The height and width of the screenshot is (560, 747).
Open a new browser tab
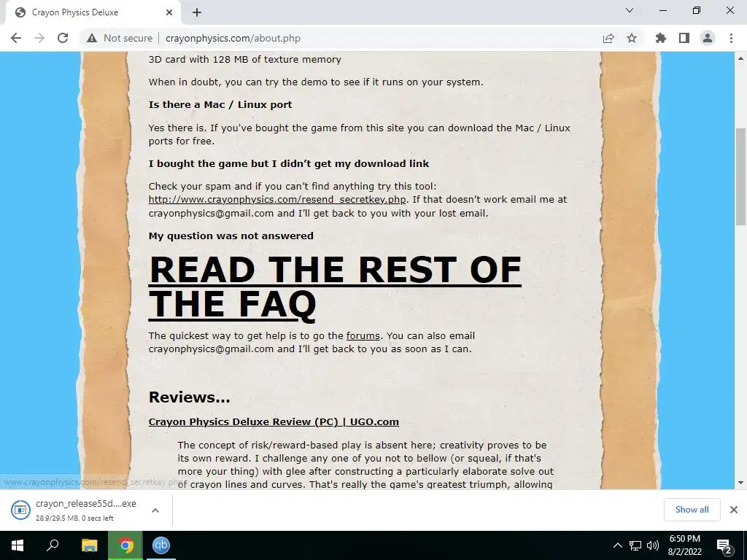197,12
